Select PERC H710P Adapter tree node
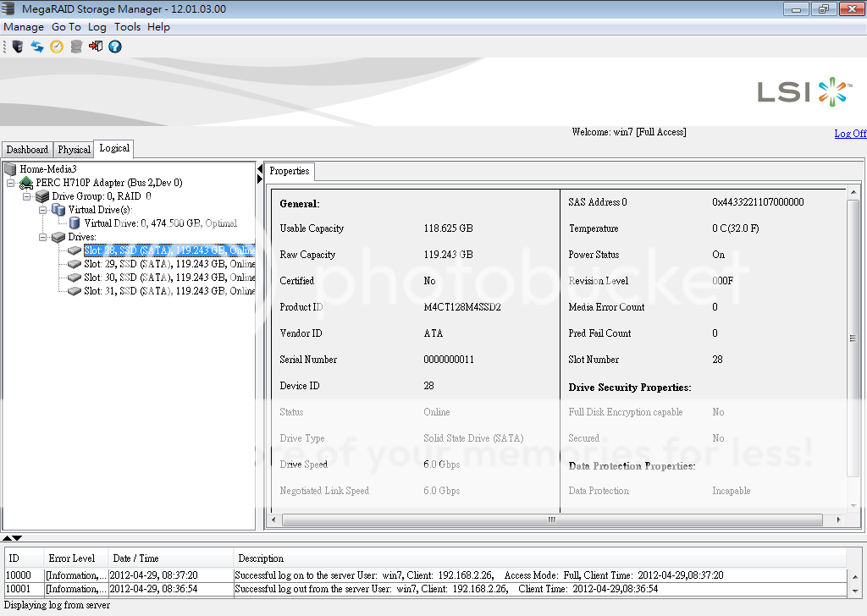The image size is (867, 616). pos(109,183)
